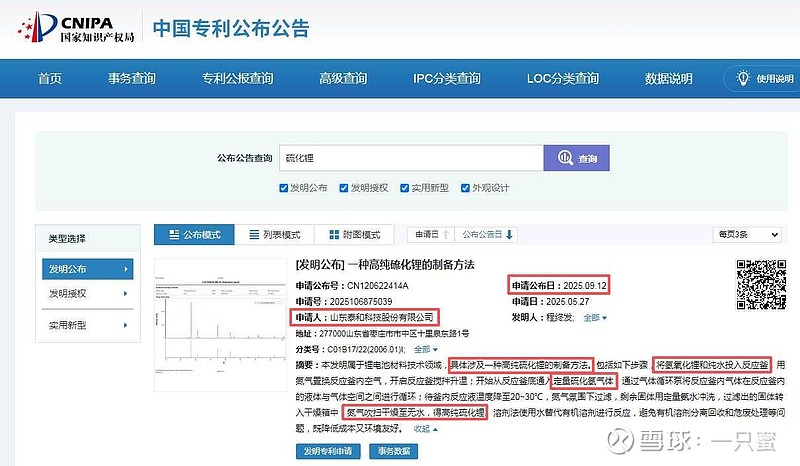Open the 首页 nav item

point(50,78)
